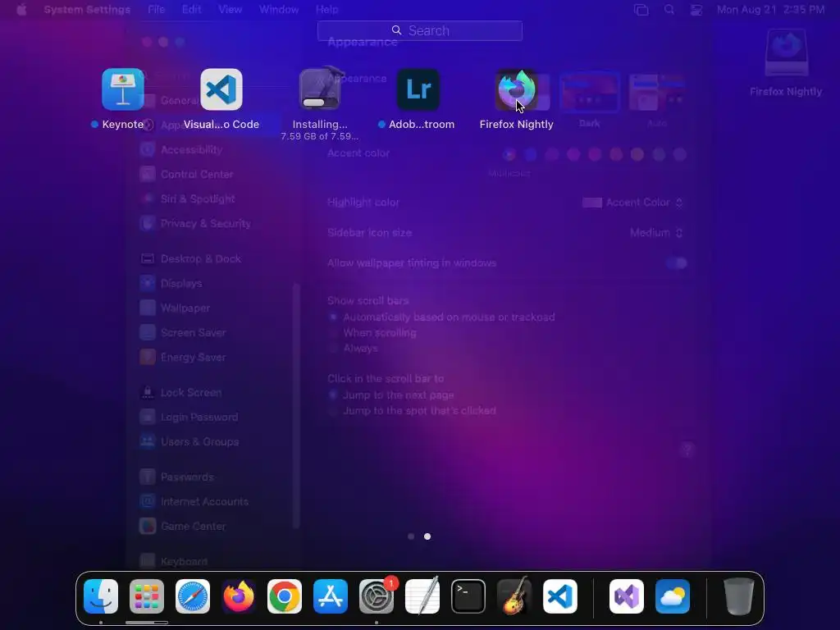
Task: Click the Apple menu logo
Action: click(21, 9)
